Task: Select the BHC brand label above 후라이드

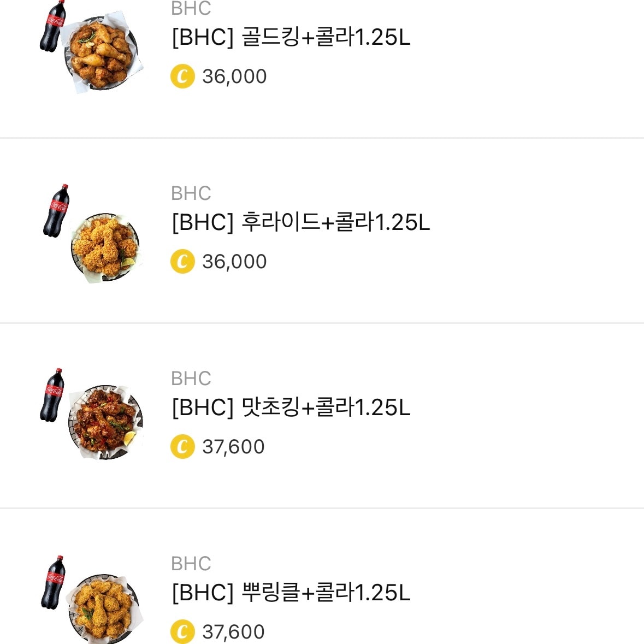Action: click(x=190, y=193)
